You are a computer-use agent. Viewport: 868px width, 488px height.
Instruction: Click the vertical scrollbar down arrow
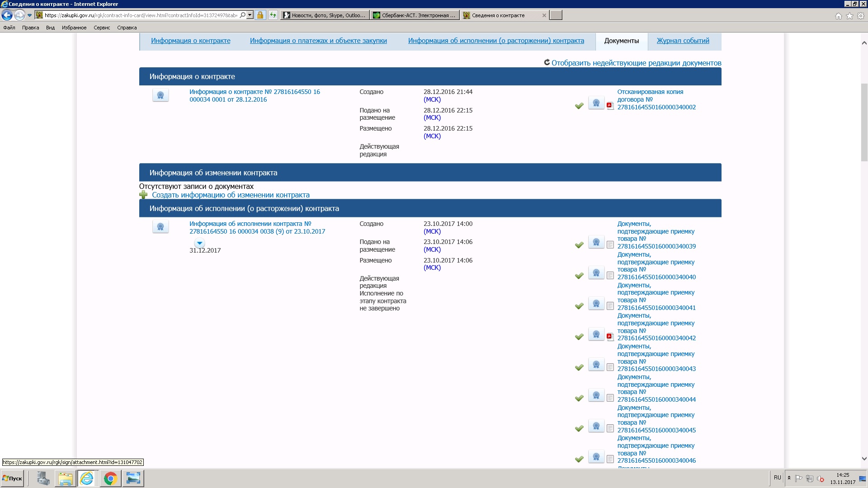(864, 459)
